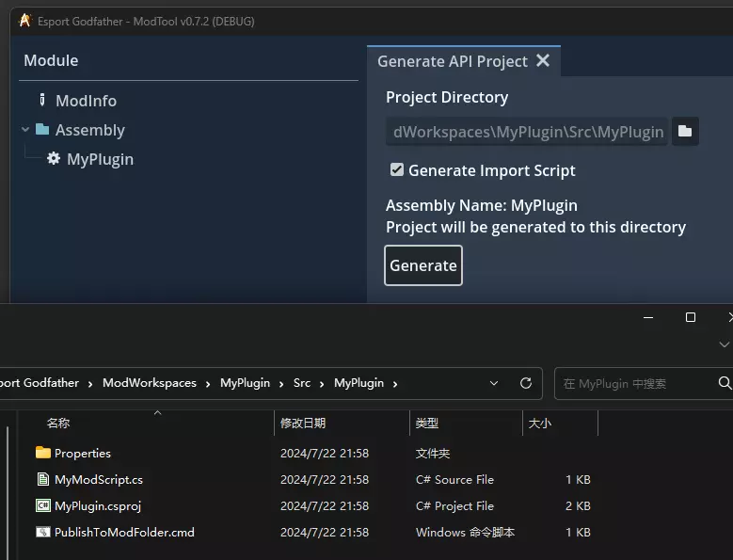733x560 pixels.
Task: Toggle the Generate Import Script checkbox
Action: (397, 170)
